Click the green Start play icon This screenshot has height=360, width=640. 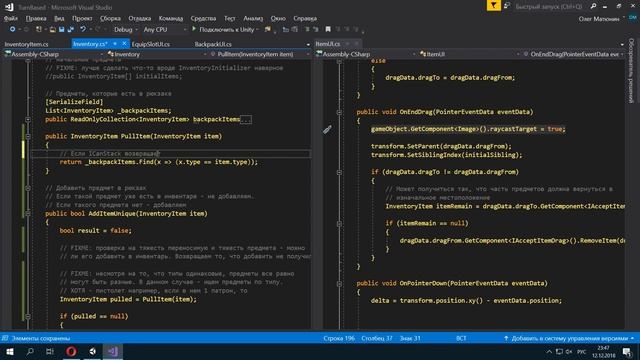pos(194,29)
